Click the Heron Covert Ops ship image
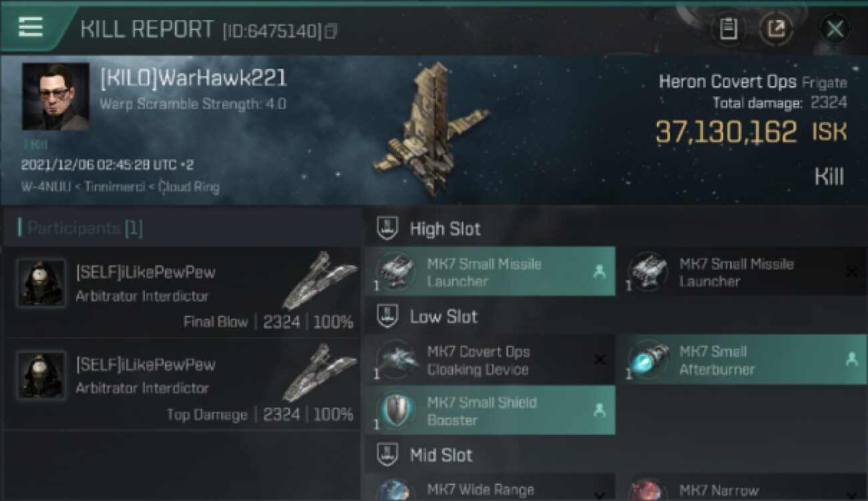The image size is (868, 501). click(431, 128)
